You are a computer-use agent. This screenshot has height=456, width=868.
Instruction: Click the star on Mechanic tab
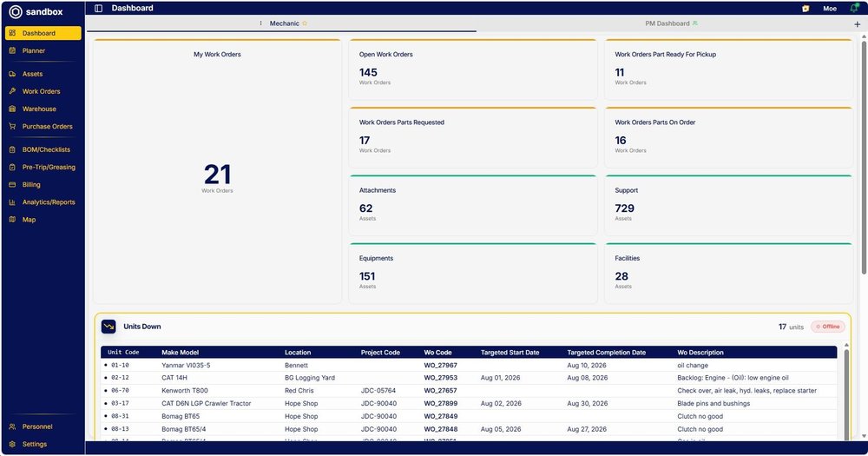pyautogui.click(x=305, y=23)
